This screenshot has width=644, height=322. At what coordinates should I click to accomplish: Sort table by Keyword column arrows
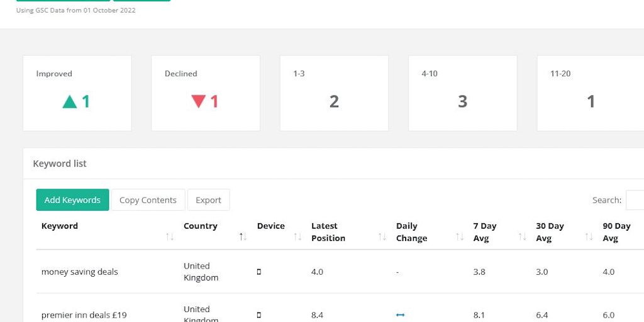170,237
